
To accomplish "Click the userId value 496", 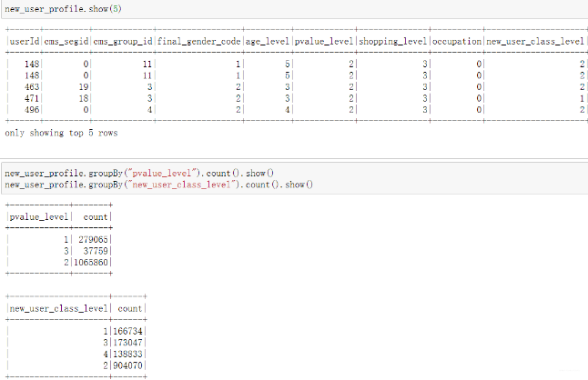I will [32, 110].
